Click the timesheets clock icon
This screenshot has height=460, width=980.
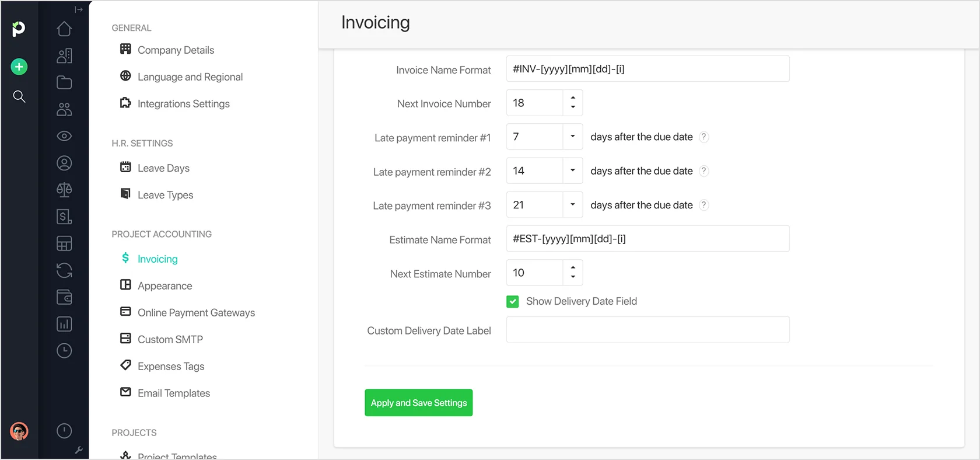click(64, 351)
